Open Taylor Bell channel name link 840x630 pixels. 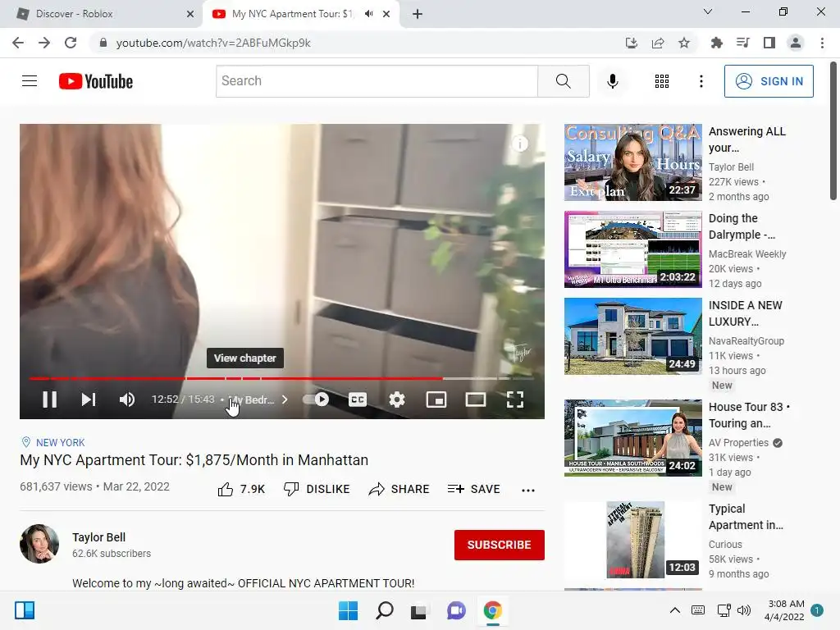99,537
